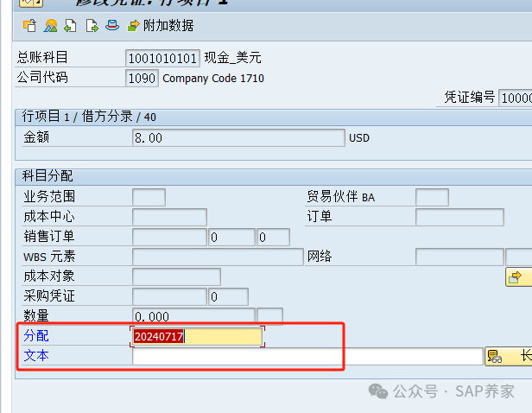Screen dimensions: 532x413
Task: Open 附加数据 additional data
Action: 161,25
